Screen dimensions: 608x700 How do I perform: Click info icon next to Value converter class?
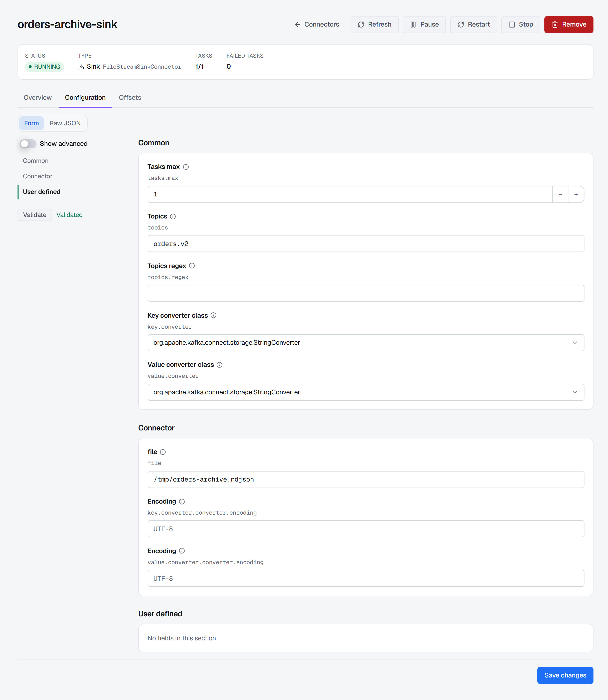(x=220, y=365)
